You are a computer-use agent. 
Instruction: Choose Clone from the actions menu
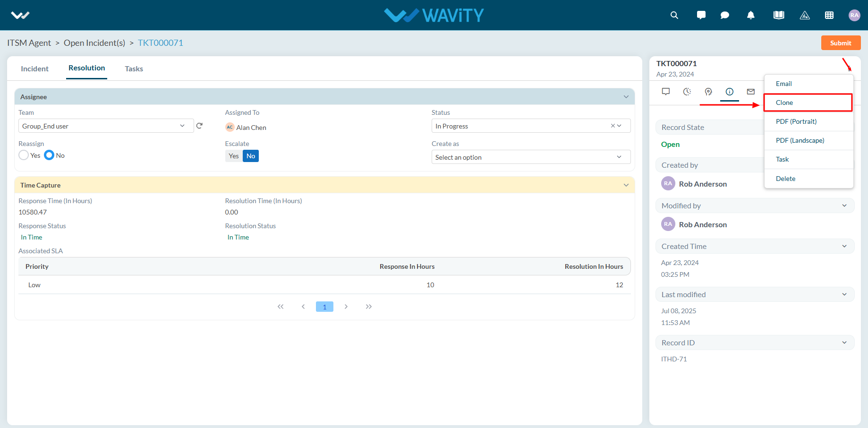pos(808,103)
